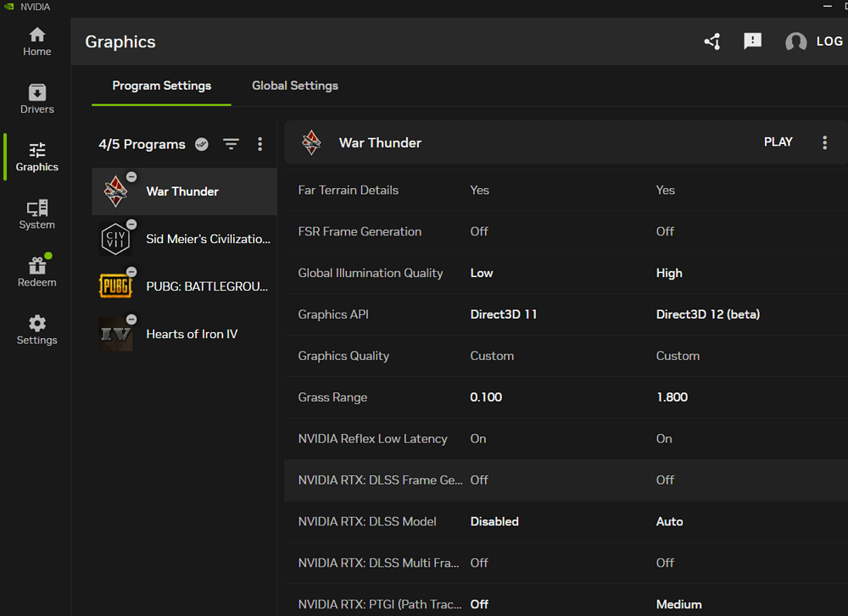Click current value Low for Global Illumination
The image size is (848, 616).
[482, 274]
